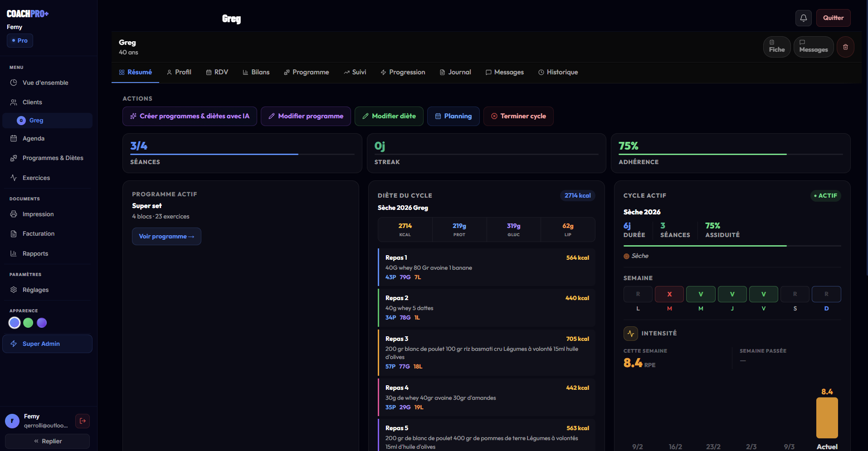Click Modifier diète button
The height and width of the screenshot is (451, 868).
click(389, 116)
